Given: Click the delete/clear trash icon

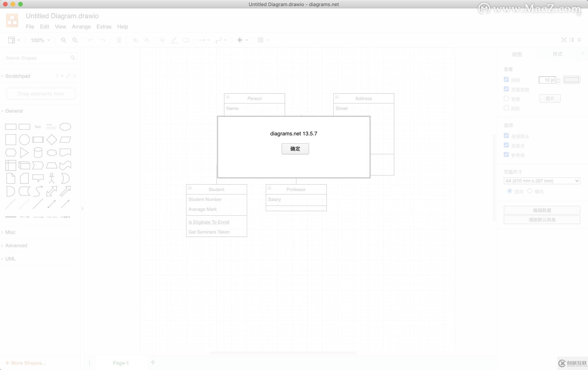Looking at the screenshot, I should (x=119, y=40).
